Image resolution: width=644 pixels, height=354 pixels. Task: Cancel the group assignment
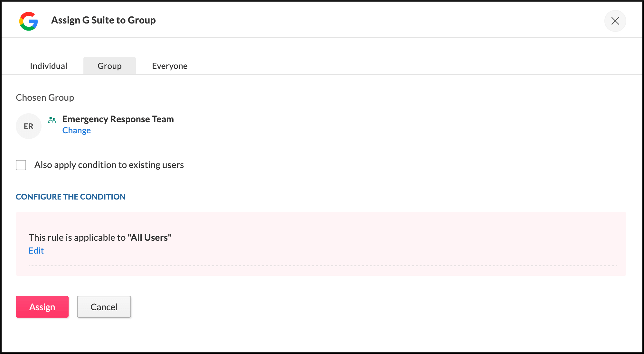[104, 307]
